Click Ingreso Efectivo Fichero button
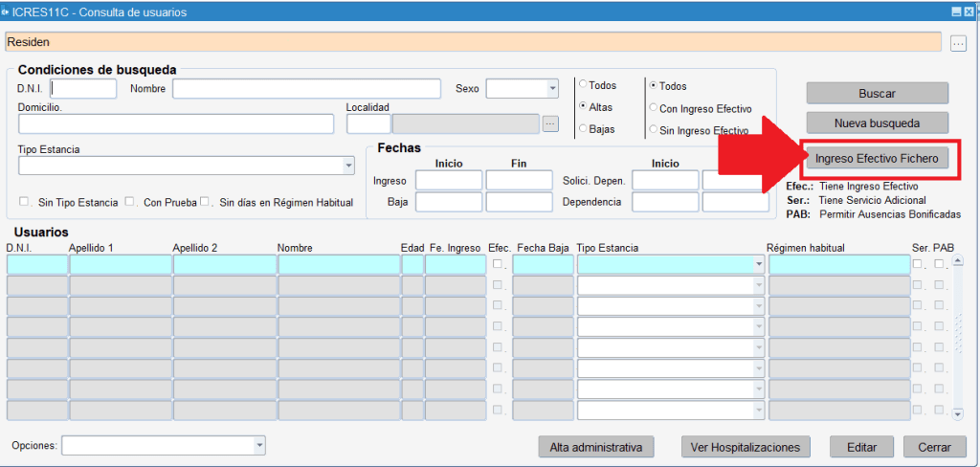Viewport: 980px width, 467px height. click(x=877, y=159)
